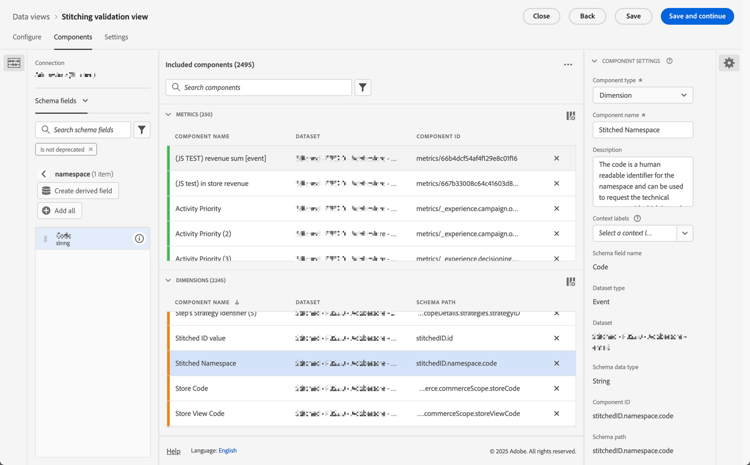
Task: Remove the 'Is not deprecated' filter tag
Action: pyautogui.click(x=90, y=149)
